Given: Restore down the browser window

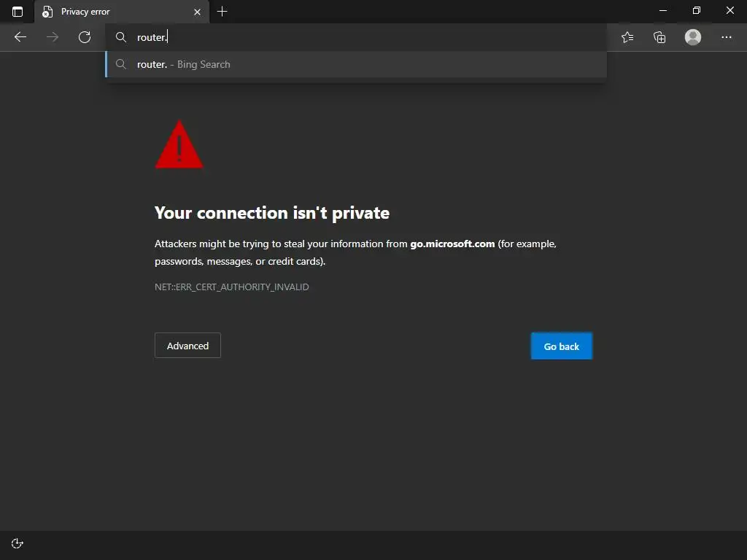Looking at the screenshot, I should pos(697,10).
